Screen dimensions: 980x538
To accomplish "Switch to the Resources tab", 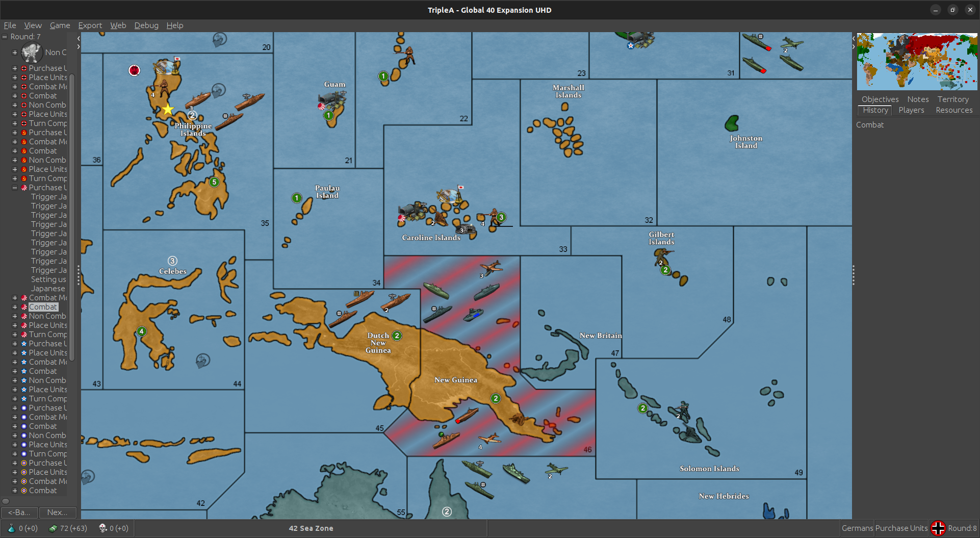I will click(x=954, y=110).
